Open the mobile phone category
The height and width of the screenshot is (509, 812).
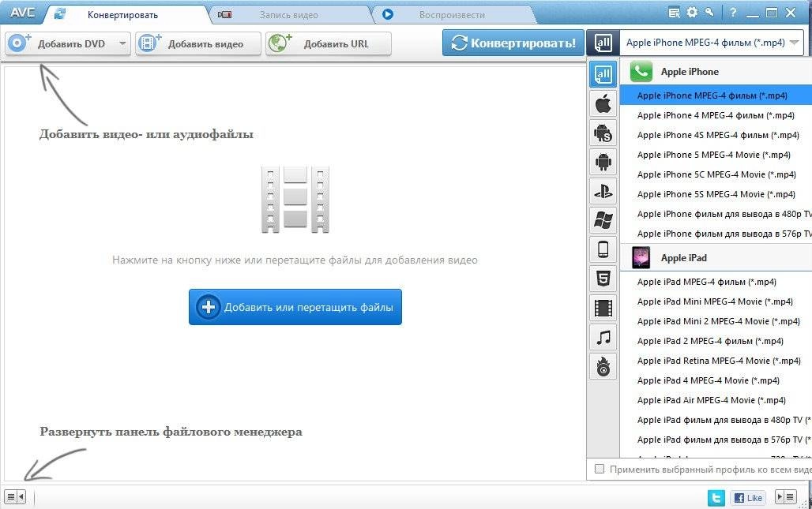click(603, 250)
